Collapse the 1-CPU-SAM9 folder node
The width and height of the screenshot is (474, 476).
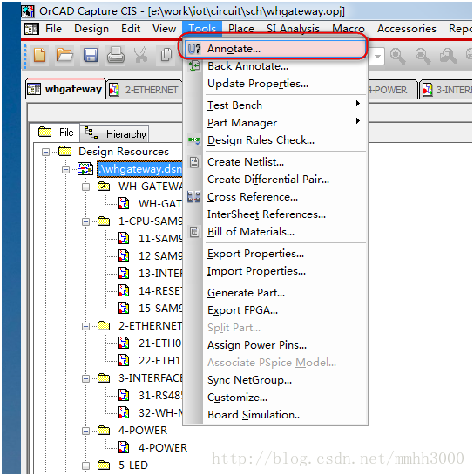[86, 222]
